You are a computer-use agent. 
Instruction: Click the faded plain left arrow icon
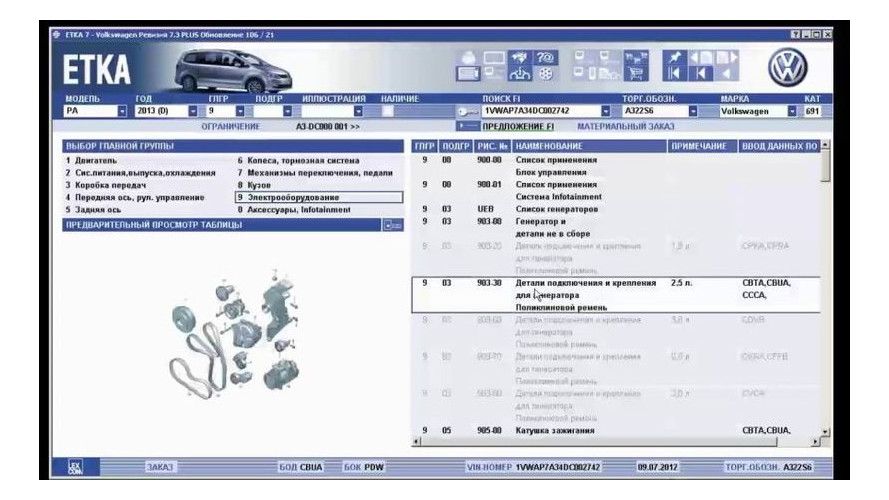coord(726,74)
